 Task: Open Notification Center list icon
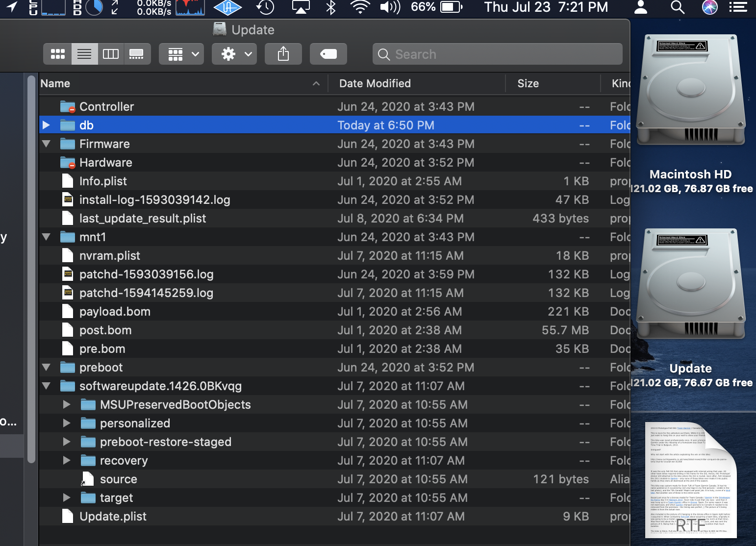click(738, 7)
